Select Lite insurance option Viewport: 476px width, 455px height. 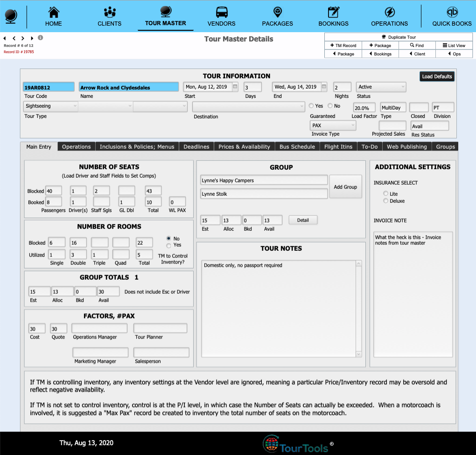pyautogui.click(x=385, y=193)
